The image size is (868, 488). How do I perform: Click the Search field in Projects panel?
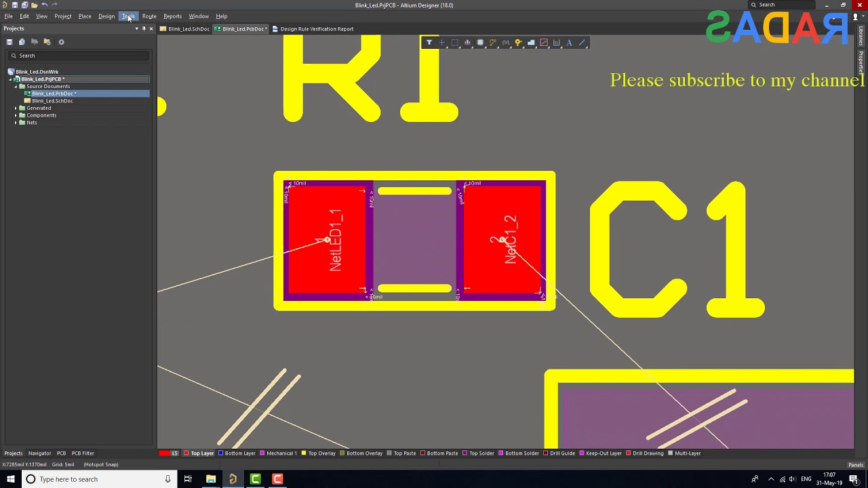pyautogui.click(x=79, y=56)
